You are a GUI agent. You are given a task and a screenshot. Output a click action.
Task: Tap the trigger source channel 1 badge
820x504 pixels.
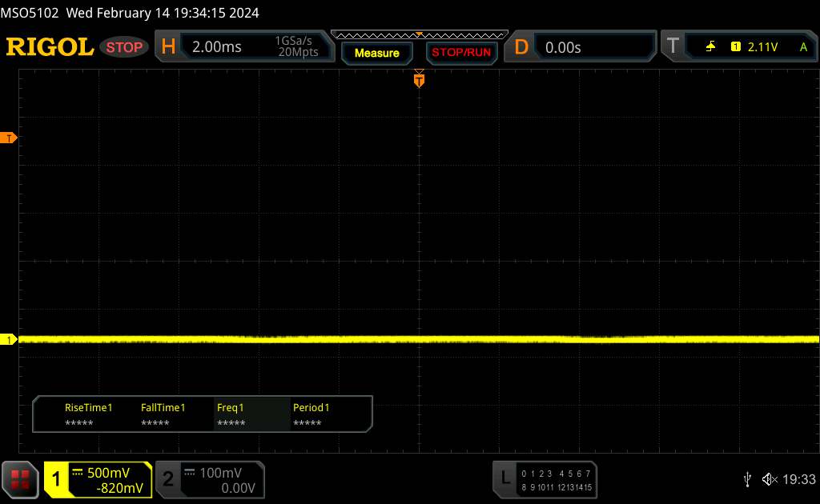pyautogui.click(x=735, y=47)
